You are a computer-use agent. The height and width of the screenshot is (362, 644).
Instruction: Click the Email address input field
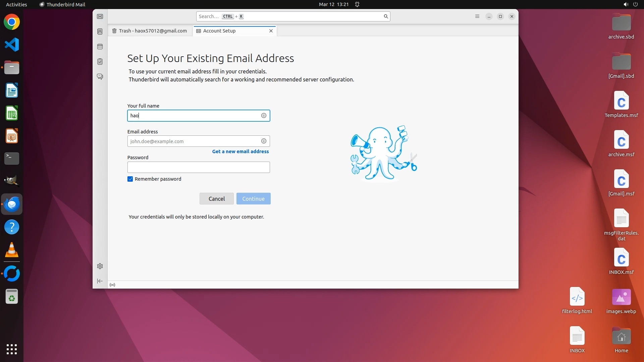[x=193, y=141]
